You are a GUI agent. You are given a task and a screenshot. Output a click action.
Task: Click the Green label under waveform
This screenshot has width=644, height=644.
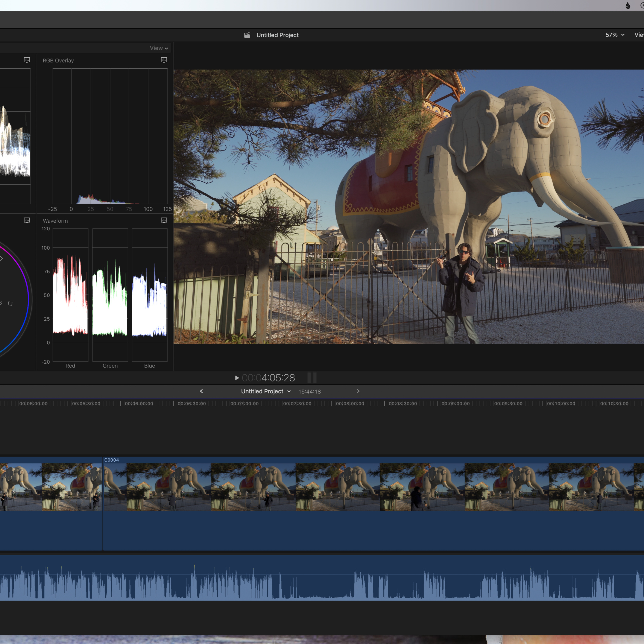tap(110, 366)
